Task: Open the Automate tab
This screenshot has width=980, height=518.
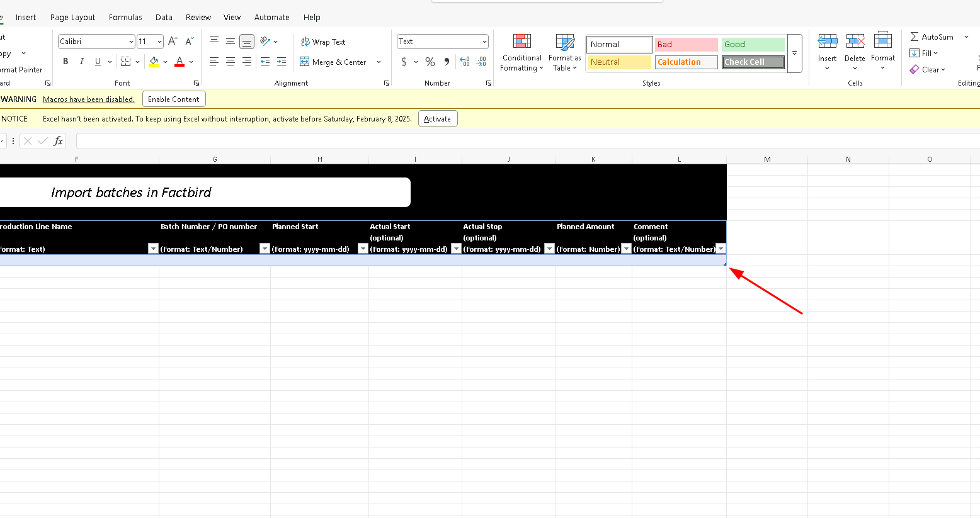Action: (x=272, y=18)
